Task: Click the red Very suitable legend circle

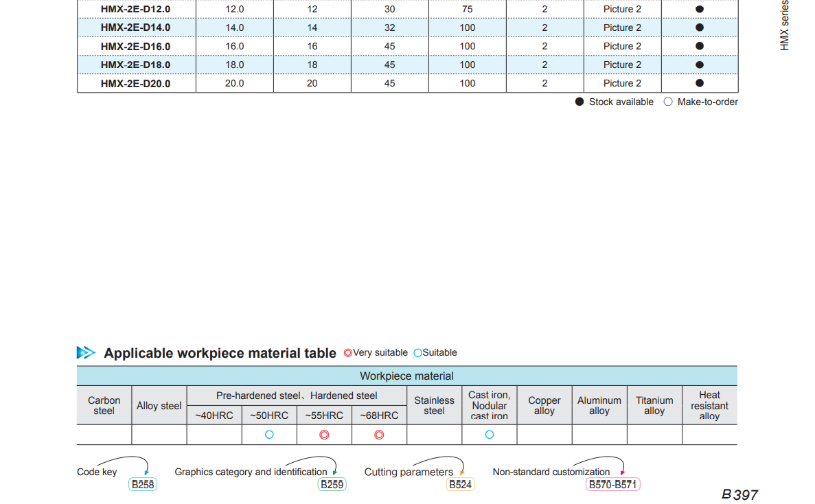Action: (347, 353)
